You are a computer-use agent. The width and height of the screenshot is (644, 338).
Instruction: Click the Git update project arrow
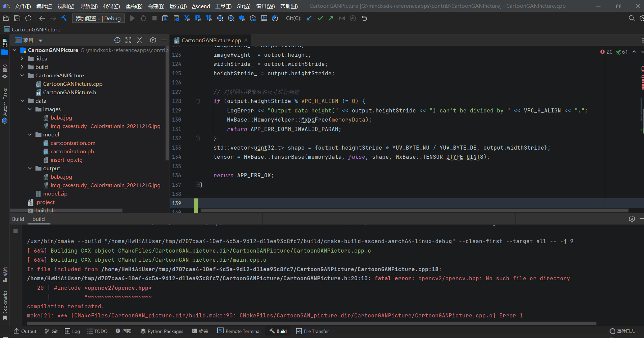click(x=309, y=18)
